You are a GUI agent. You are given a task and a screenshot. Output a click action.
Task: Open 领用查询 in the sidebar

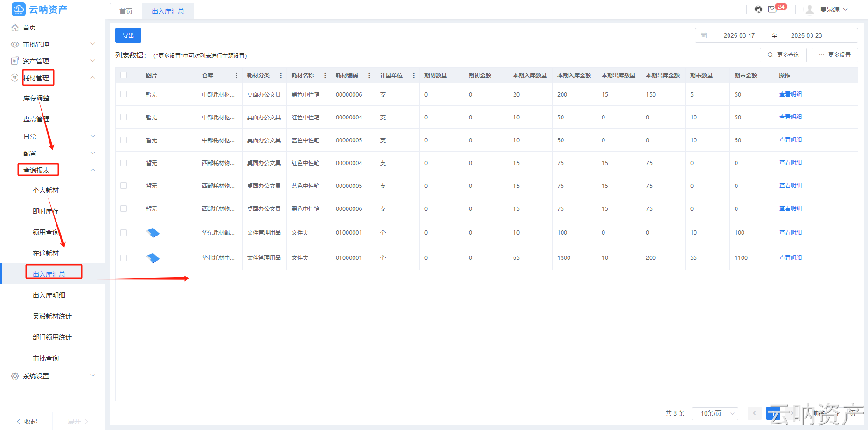[x=46, y=232]
